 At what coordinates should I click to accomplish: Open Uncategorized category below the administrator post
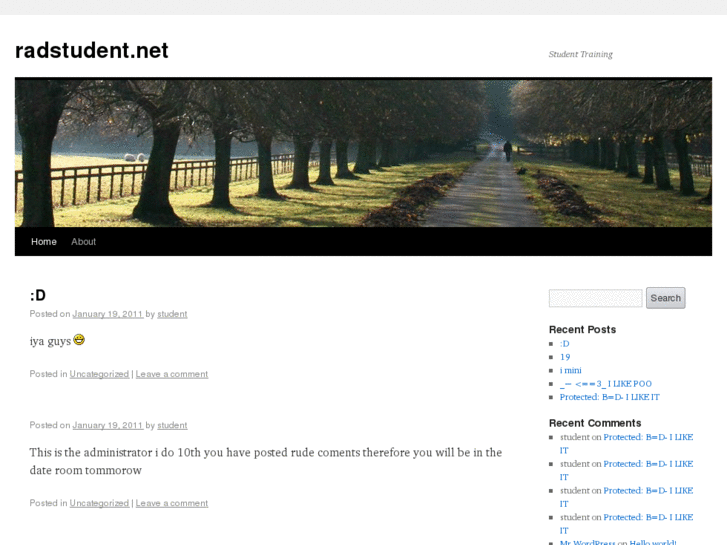99,503
